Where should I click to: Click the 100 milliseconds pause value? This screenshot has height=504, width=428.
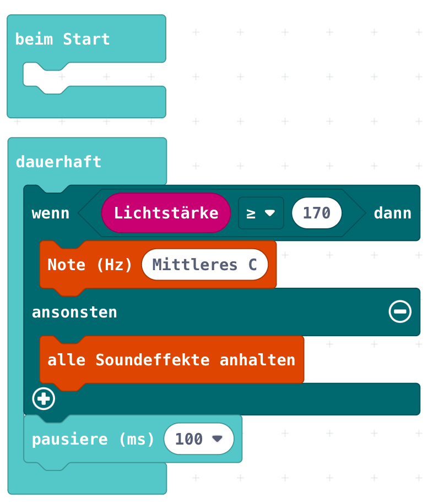tap(189, 439)
